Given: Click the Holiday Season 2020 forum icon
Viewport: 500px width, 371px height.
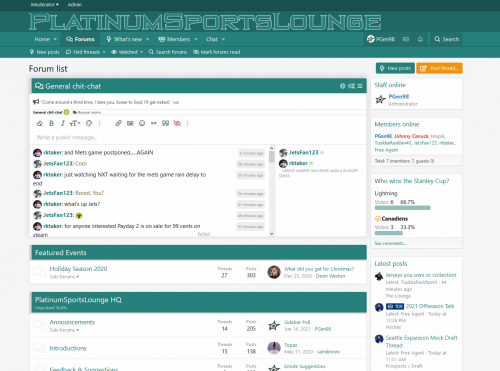Looking at the screenshot, I should (x=39, y=272).
